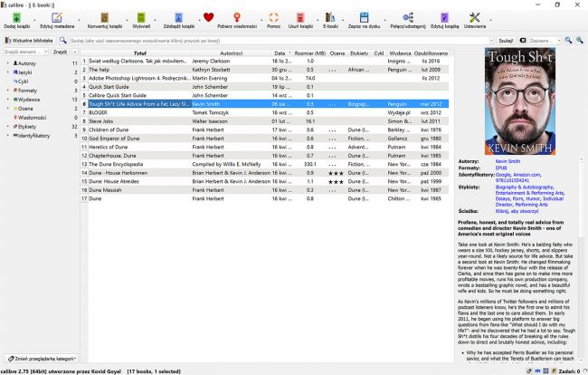Click the saved search magnifier icon

click(568, 40)
